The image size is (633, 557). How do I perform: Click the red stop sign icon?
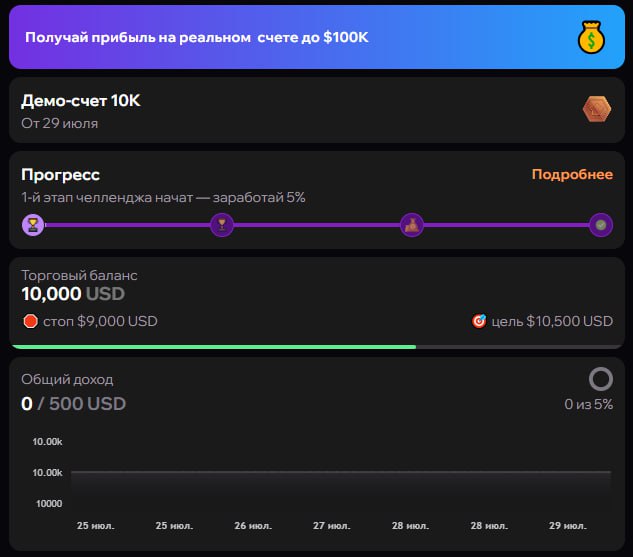coord(30,321)
